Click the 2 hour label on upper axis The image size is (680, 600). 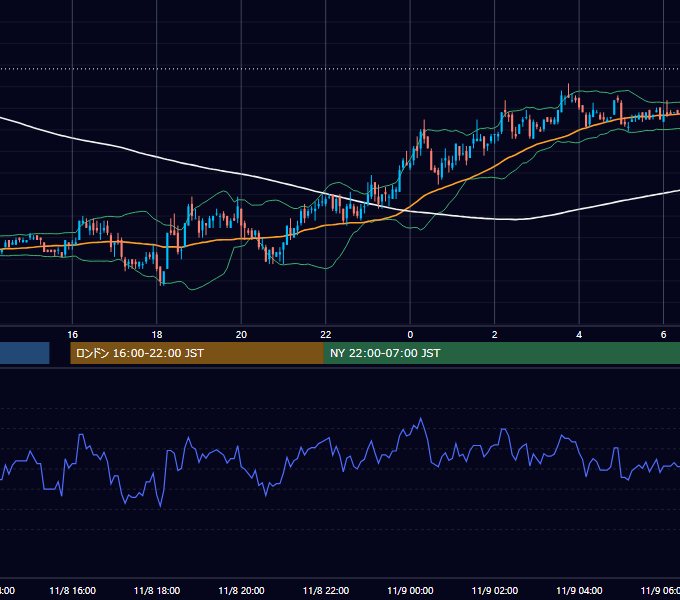pyautogui.click(x=494, y=334)
